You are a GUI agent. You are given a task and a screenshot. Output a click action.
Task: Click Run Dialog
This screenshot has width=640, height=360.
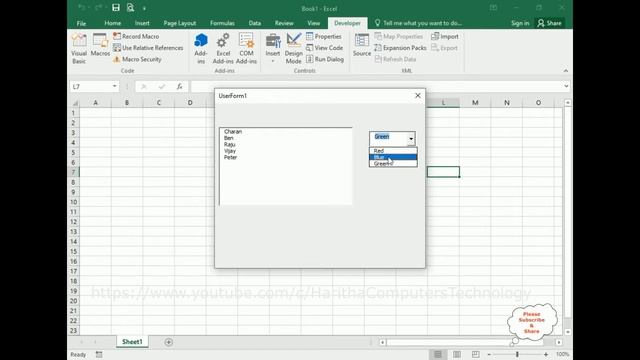tap(325, 59)
